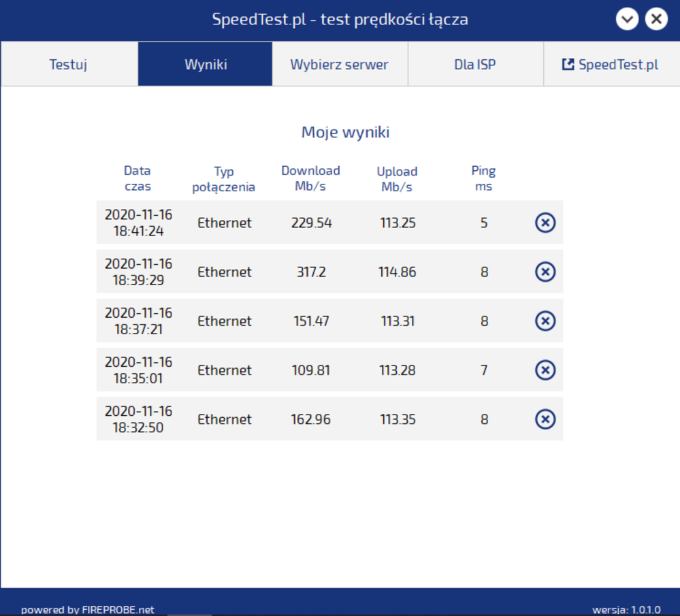Close the SpeedTest.pl window

656,20
